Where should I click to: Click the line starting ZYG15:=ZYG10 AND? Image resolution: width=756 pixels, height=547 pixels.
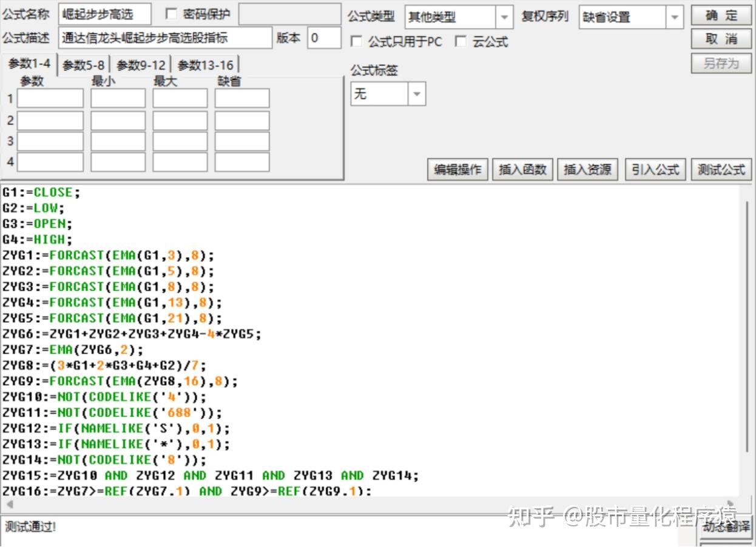[211, 476]
